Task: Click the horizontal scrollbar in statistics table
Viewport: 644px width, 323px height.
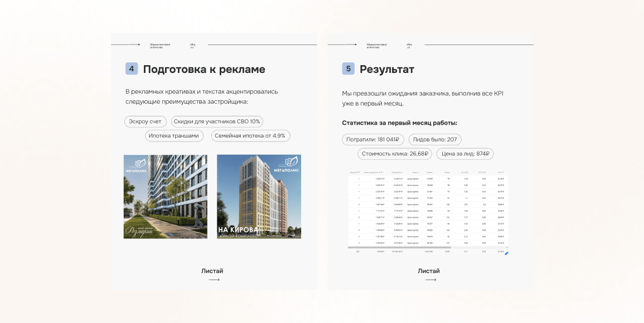Action: click(x=399, y=247)
